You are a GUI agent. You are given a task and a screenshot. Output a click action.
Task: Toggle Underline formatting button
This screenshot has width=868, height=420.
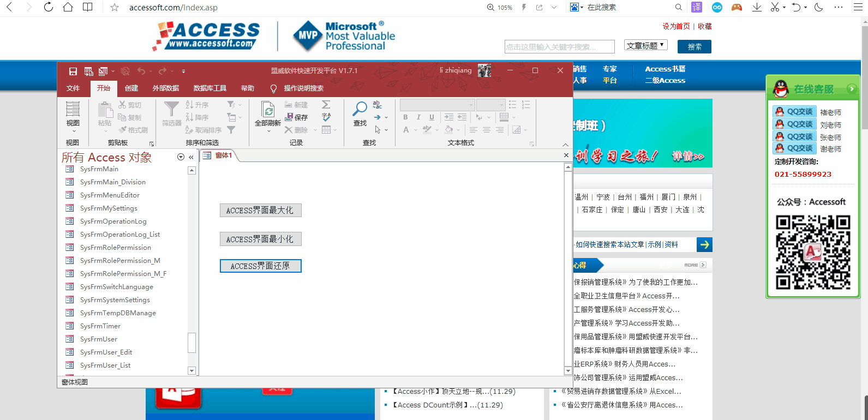pos(432,117)
